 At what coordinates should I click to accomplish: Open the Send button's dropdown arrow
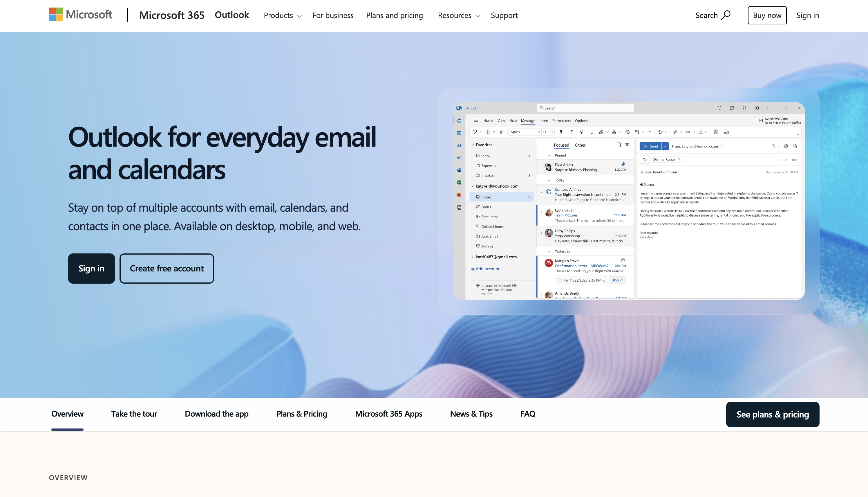pyautogui.click(x=665, y=146)
